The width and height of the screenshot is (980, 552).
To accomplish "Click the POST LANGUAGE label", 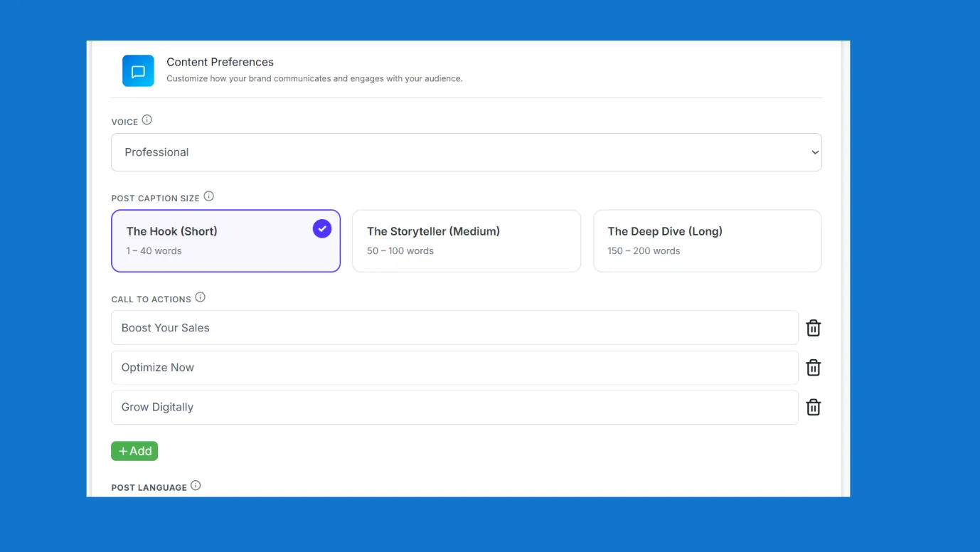I will pos(149,487).
